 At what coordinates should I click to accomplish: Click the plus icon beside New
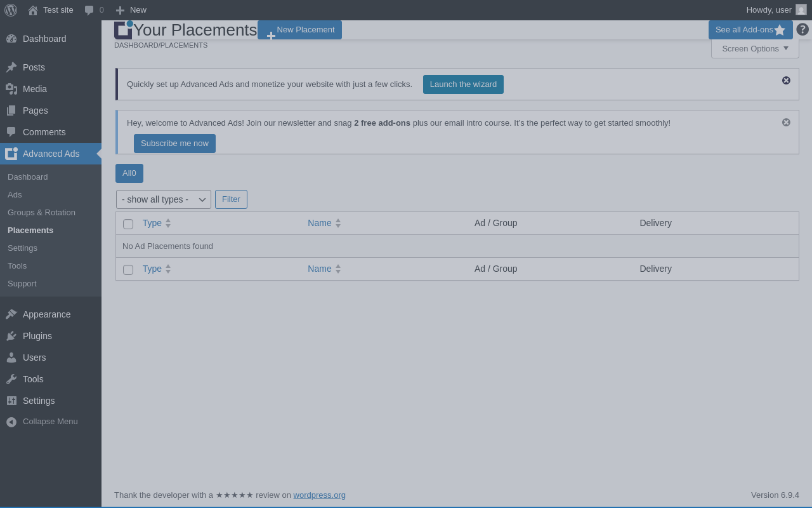[120, 10]
